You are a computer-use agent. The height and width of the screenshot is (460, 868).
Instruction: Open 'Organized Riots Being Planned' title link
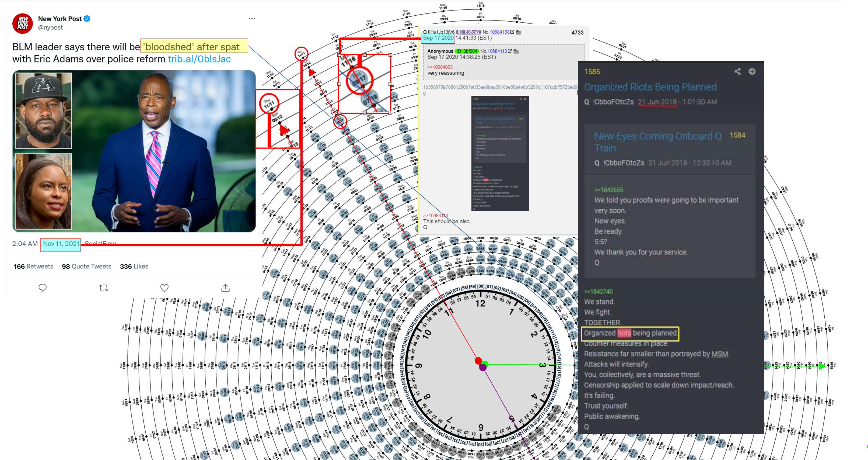pyautogui.click(x=650, y=87)
